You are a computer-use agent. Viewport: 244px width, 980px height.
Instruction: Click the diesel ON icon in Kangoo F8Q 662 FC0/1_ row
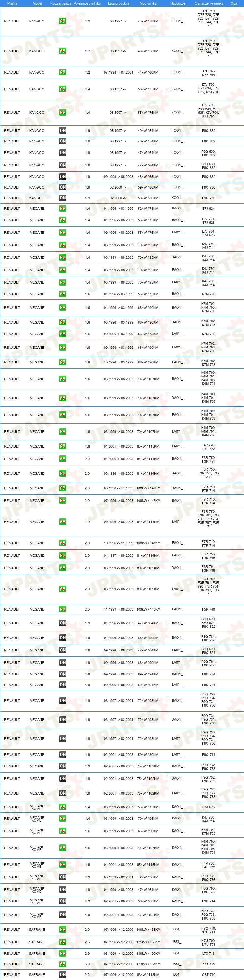[x=63, y=131]
